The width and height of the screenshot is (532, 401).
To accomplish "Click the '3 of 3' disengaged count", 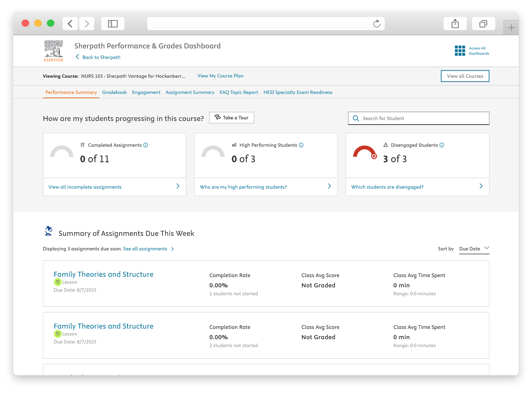I will point(395,159).
